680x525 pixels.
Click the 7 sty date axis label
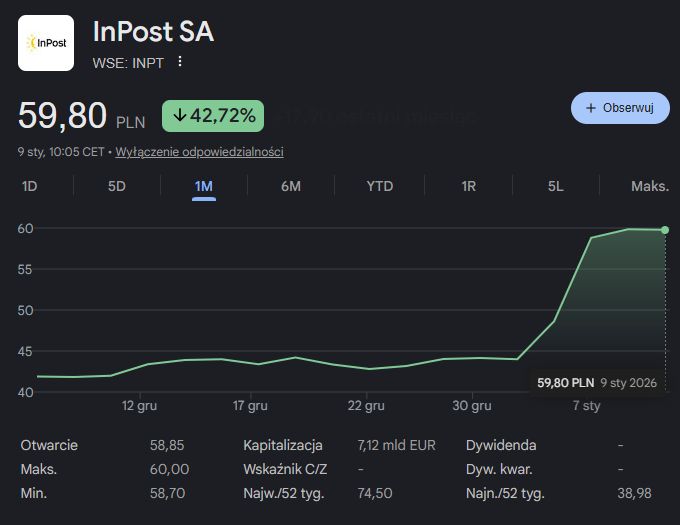tap(586, 406)
